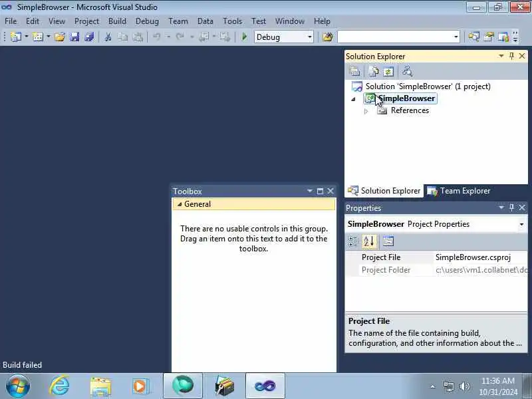Switch Properties to Alphabetical view
Viewport: 532px width, 399px height.
pyautogui.click(x=369, y=241)
